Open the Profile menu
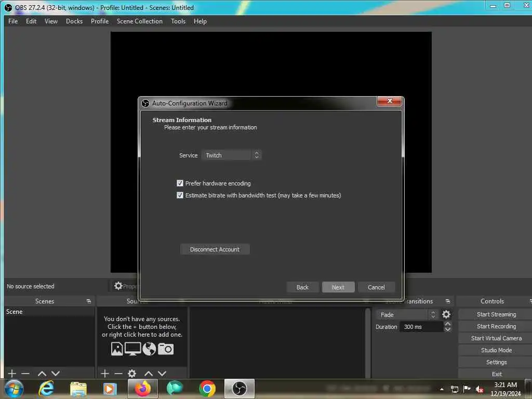Viewport: 532px width, 399px height. pos(100,21)
